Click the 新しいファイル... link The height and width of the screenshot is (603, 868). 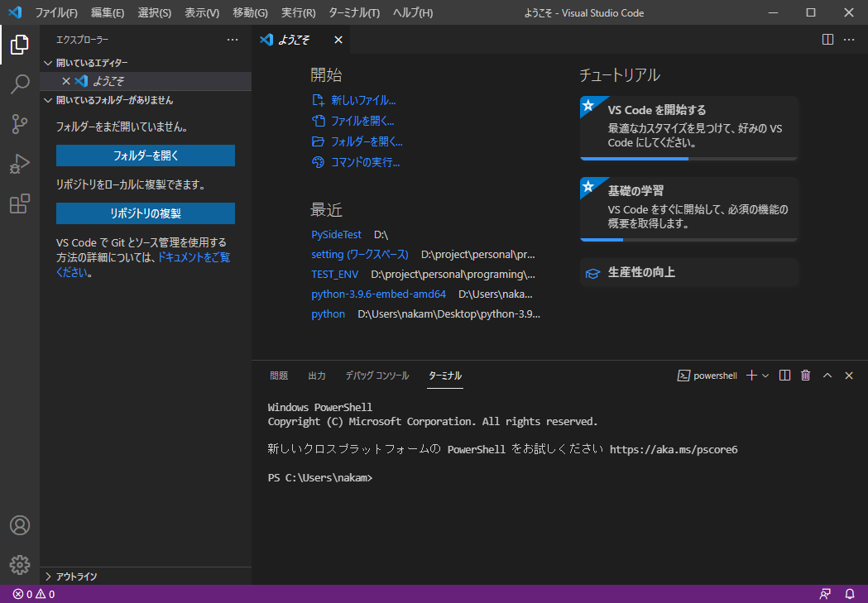[x=355, y=100]
